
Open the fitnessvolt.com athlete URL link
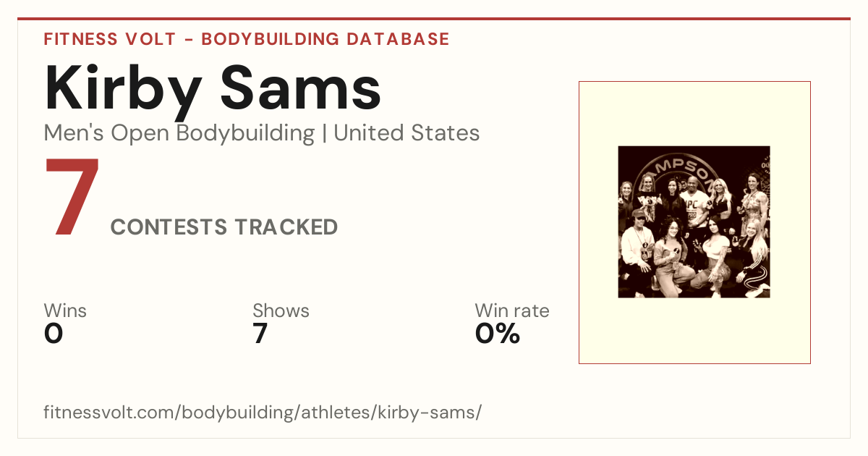click(263, 413)
